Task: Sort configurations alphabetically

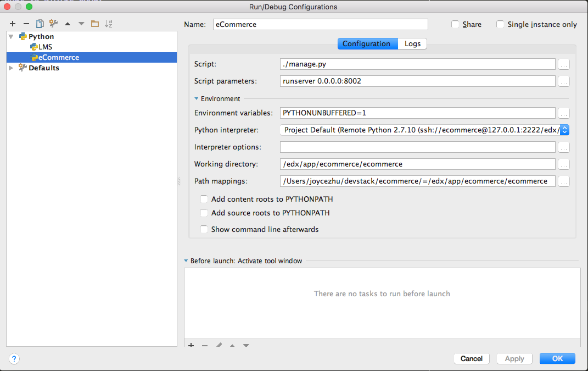Action: (x=109, y=24)
